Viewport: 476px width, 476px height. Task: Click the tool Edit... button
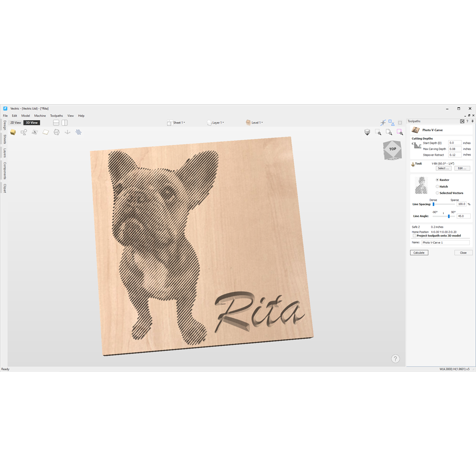[462, 169]
